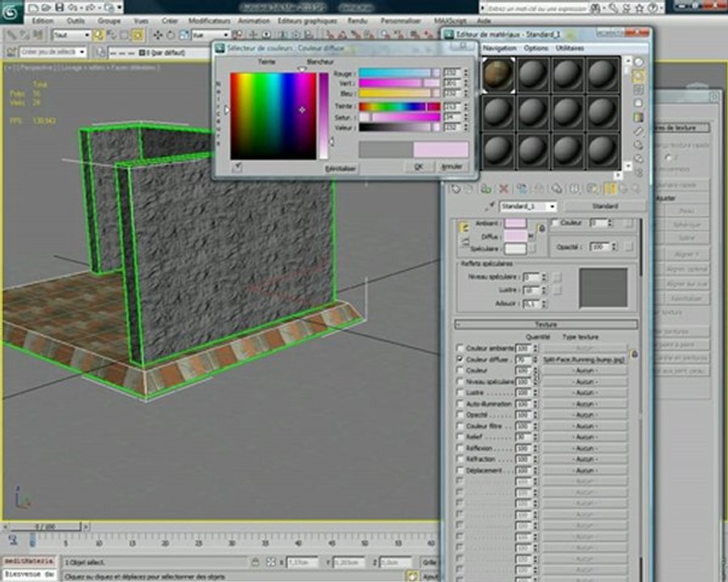This screenshot has width=728, height=582.
Task: Open Navigation menu in material editor
Action: point(500,48)
